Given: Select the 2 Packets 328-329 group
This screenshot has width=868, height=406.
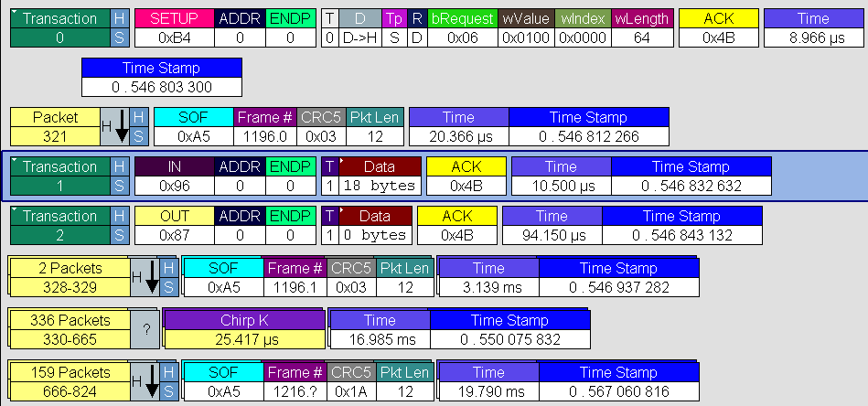Looking at the screenshot, I should click(70, 278).
